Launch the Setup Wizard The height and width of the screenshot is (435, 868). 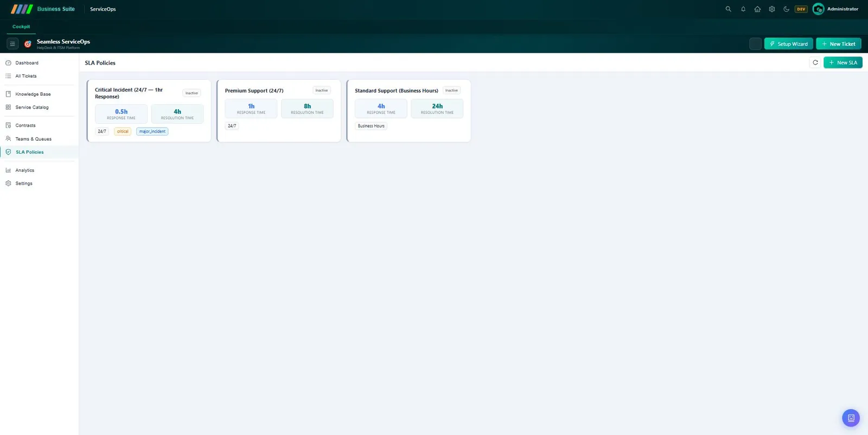[788, 44]
